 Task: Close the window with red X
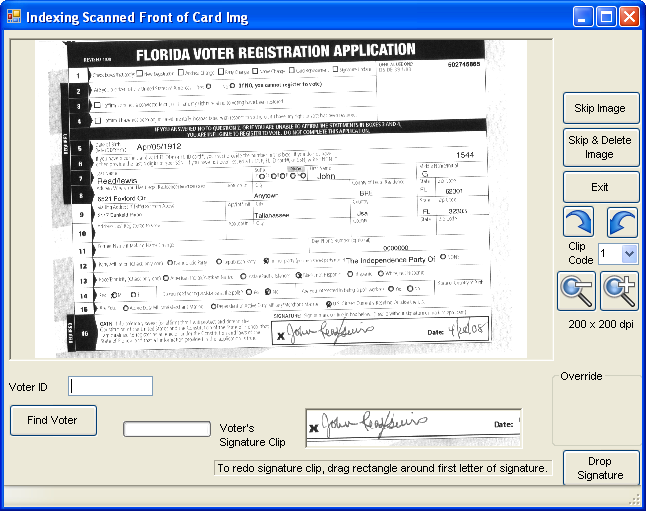click(x=629, y=17)
